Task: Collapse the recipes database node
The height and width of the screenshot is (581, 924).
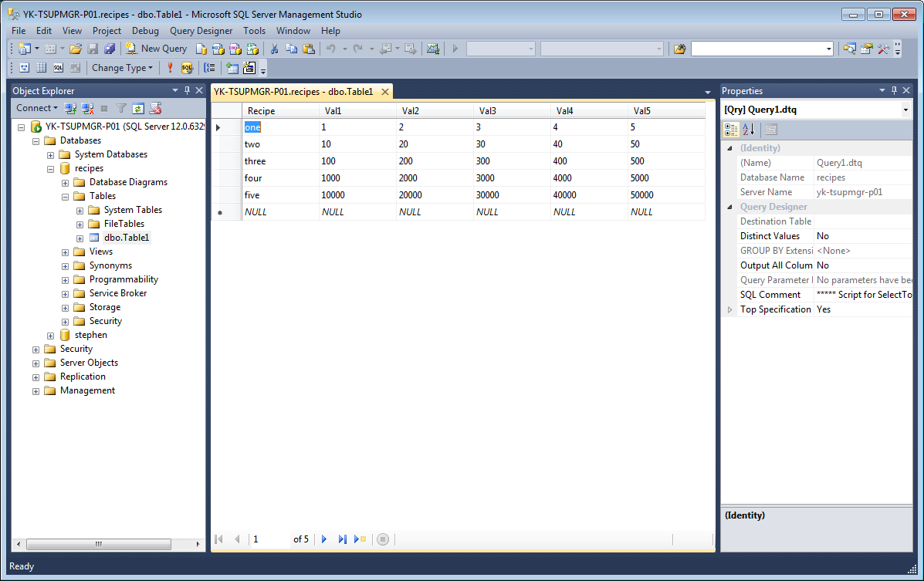Action: coord(51,168)
